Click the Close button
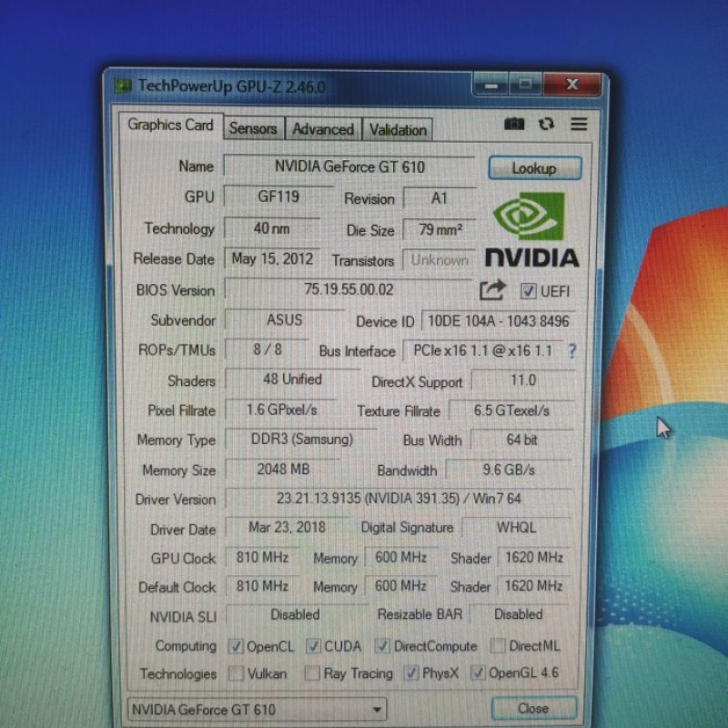728x728 pixels. click(x=533, y=709)
